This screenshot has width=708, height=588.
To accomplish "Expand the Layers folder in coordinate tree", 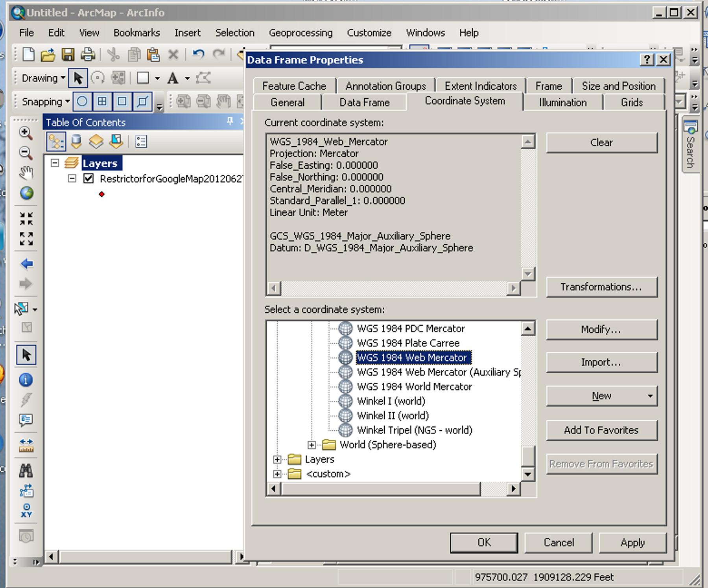I will [x=277, y=459].
